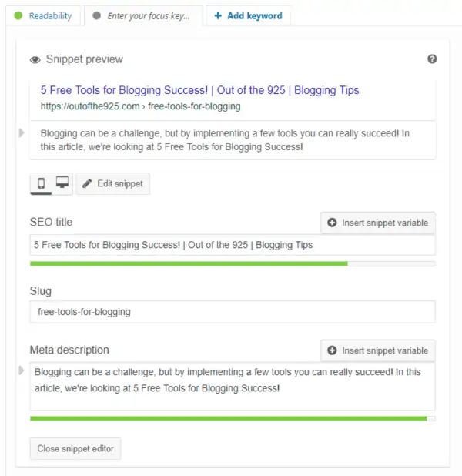Image resolution: width=462 pixels, height=476 pixels.
Task: Click the eye icon beside Snippet preview
Action: [35, 60]
